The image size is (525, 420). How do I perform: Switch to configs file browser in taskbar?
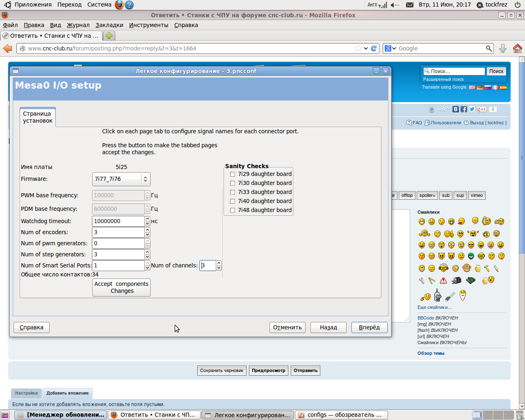coord(342,415)
